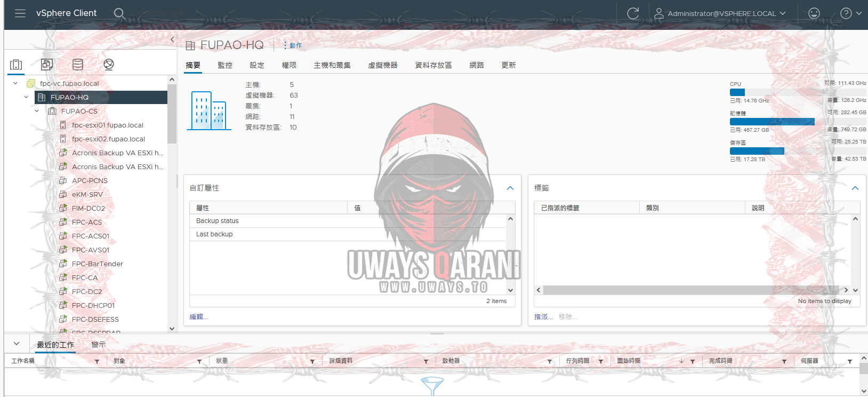Screen dimensions: 868x397
Task: Filter the 伺服器 column
Action: 850,361
